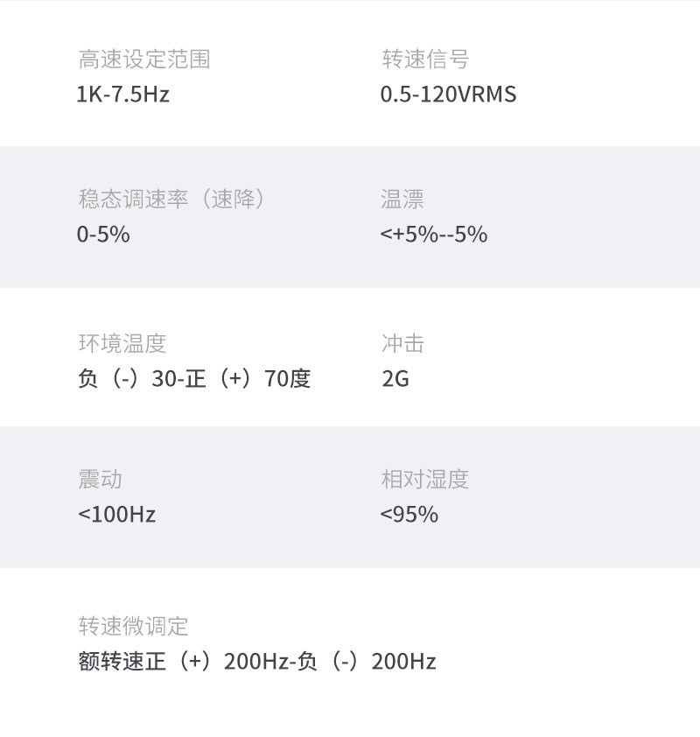This screenshot has width=700, height=737.
Task: Select the 0.5-120VRMS value
Action: click(x=448, y=95)
